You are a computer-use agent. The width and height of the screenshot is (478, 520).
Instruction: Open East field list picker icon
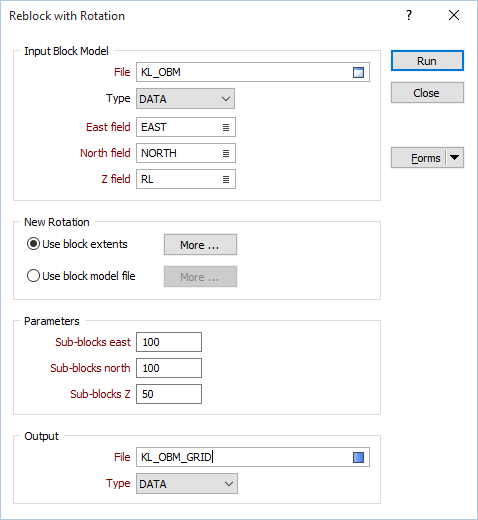pyautogui.click(x=226, y=127)
